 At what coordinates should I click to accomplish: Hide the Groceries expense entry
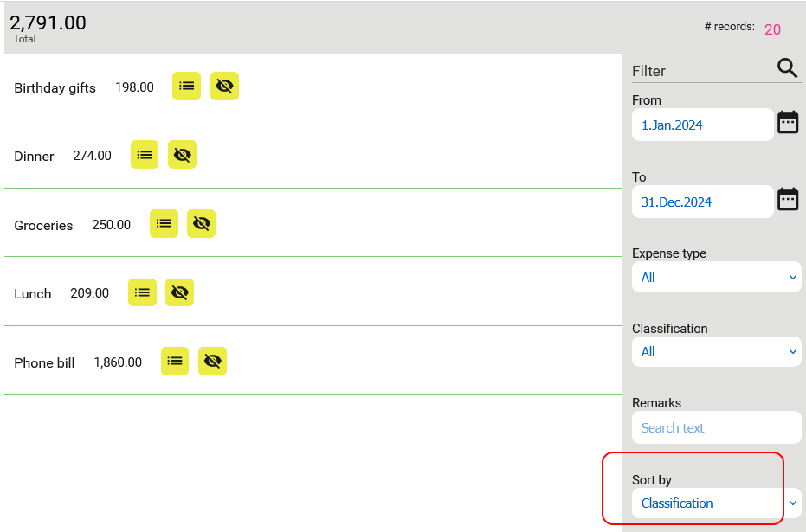201,223
